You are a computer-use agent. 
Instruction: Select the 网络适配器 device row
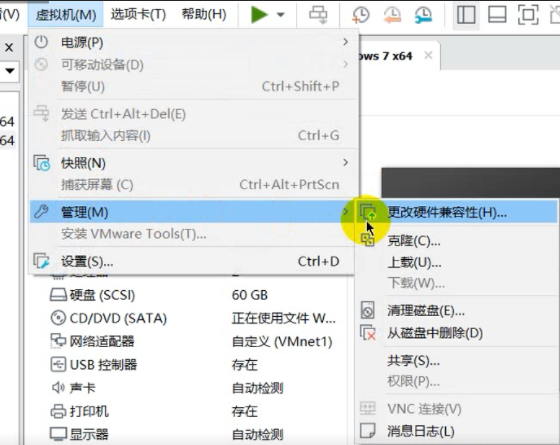[193, 341]
